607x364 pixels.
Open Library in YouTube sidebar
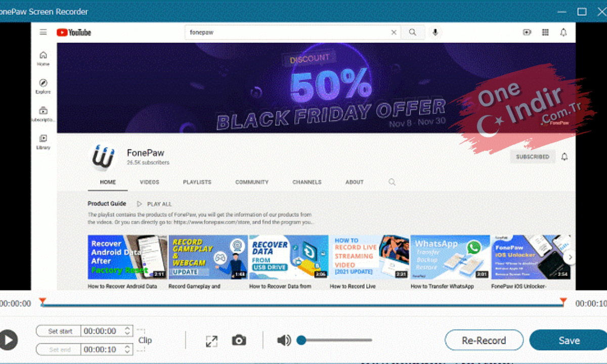[x=44, y=142]
